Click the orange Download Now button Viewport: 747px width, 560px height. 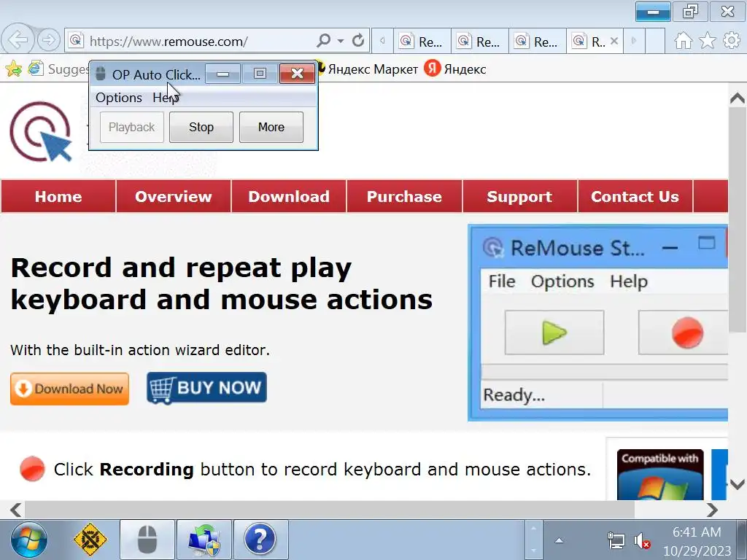coord(69,389)
